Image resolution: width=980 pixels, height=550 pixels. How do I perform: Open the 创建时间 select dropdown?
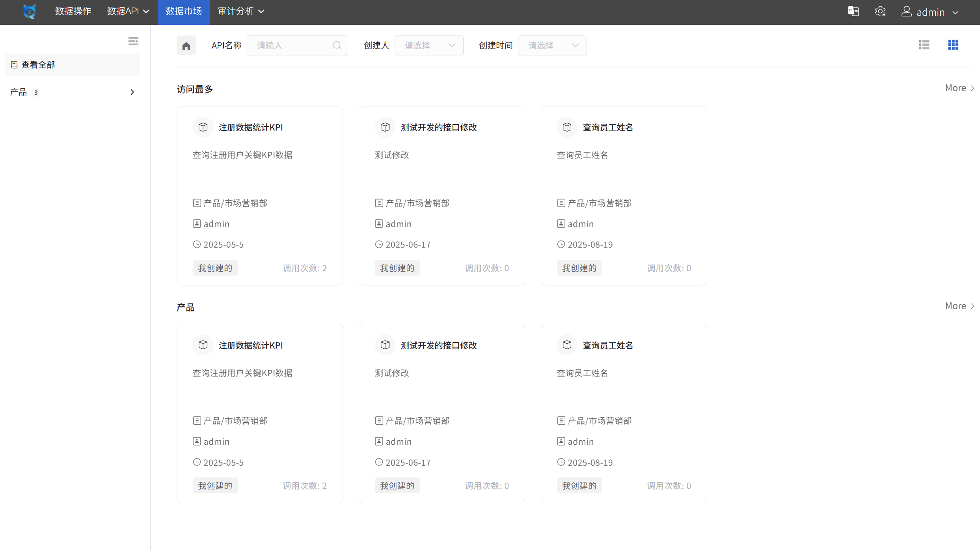(x=552, y=46)
